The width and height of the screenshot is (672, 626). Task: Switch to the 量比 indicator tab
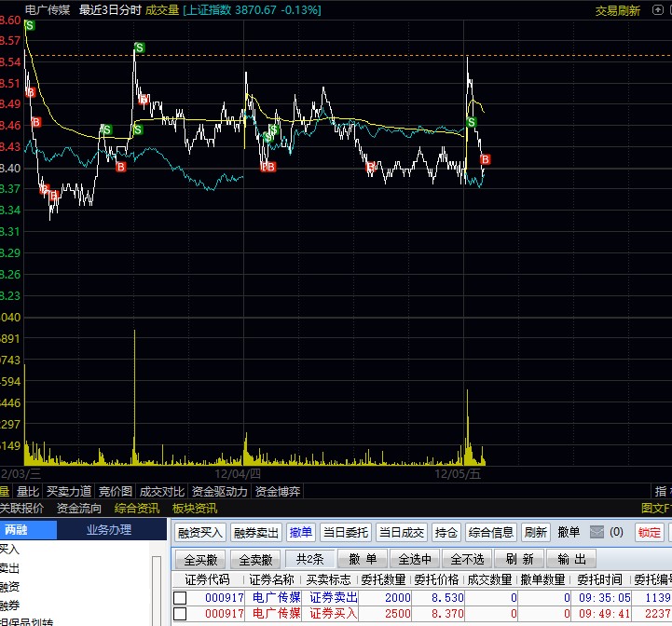pyautogui.click(x=28, y=491)
